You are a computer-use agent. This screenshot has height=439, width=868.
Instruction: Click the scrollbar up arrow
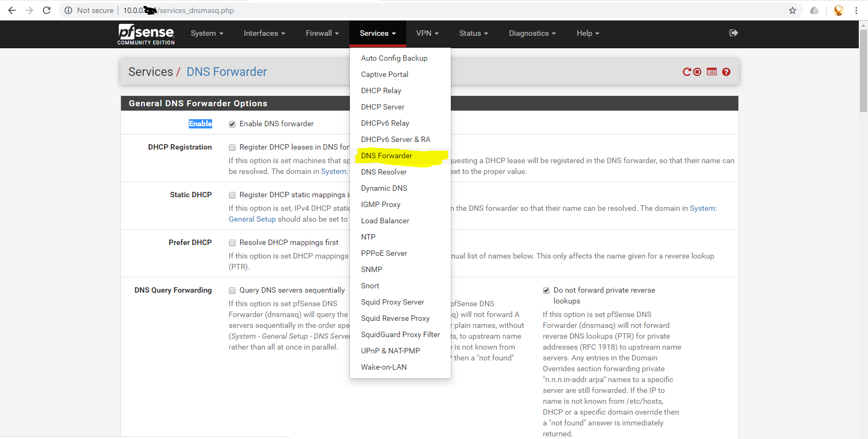[x=863, y=24]
